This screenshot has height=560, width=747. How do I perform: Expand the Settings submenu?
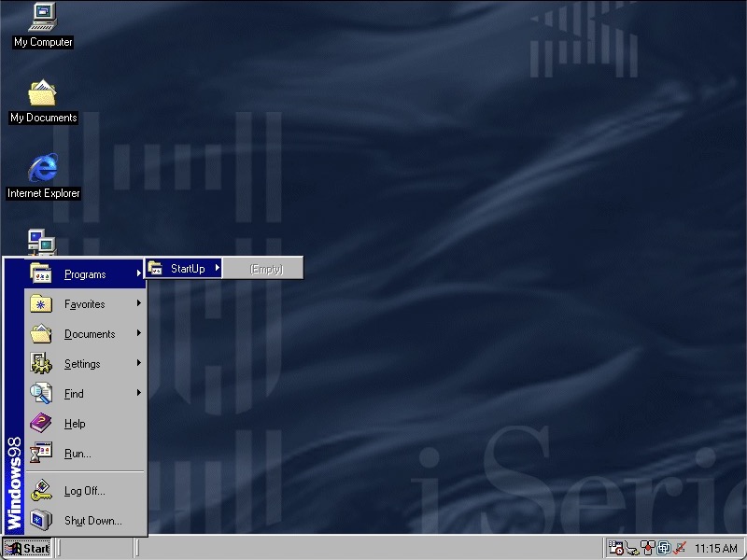click(x=84, y=364)
